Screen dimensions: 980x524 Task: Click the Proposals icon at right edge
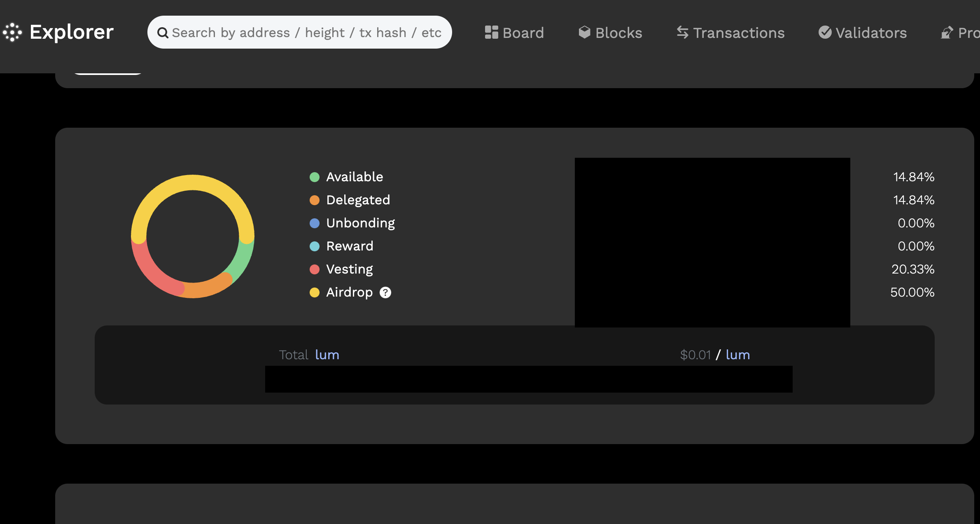(947, 32)
